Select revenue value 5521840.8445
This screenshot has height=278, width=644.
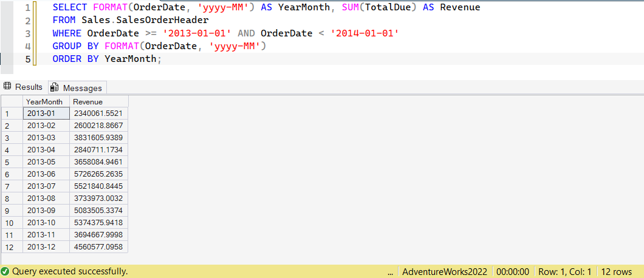[99, 186]
